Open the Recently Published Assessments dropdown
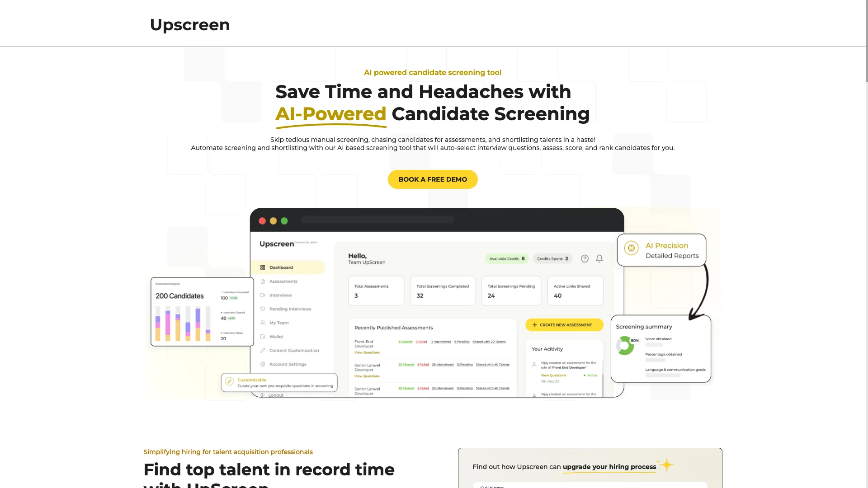868x488 pixels. click(x=392, y=327)
